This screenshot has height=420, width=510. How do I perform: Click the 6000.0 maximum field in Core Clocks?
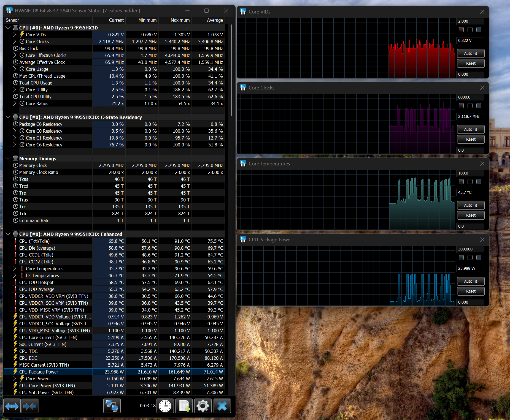coord(470,97)
